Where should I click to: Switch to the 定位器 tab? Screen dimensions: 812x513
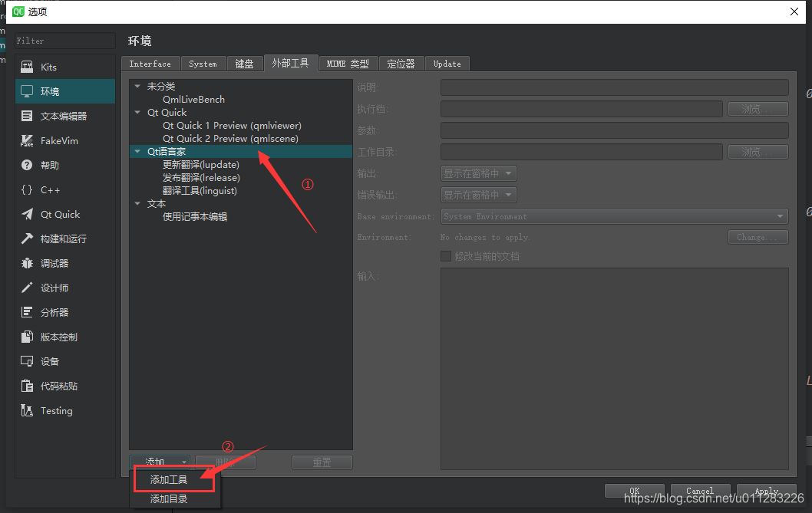401,64
